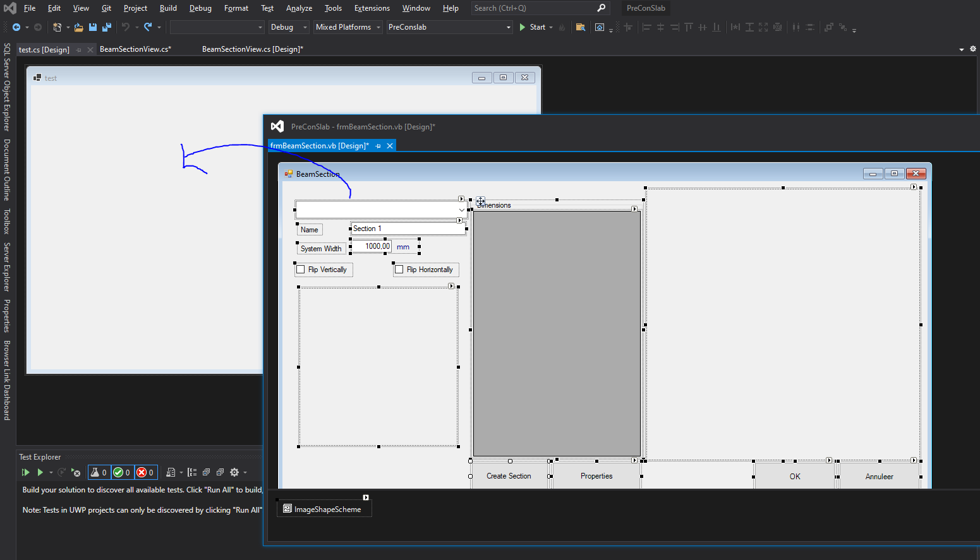Click the Bring to Front icon
Image resolution: width=980 pixels, height=560 pixels.
point(829,27)
